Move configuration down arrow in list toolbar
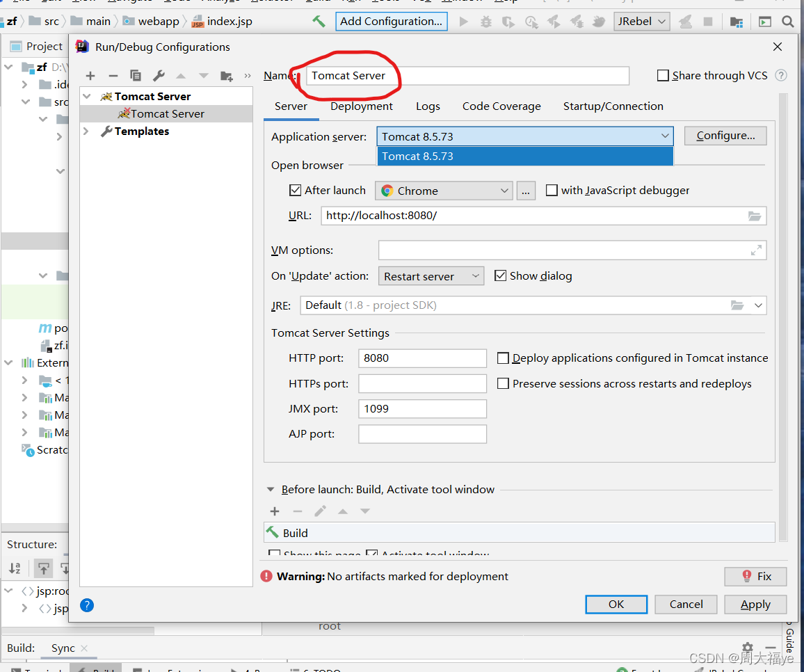Screen dimensions: 804x672 (204, 76)
